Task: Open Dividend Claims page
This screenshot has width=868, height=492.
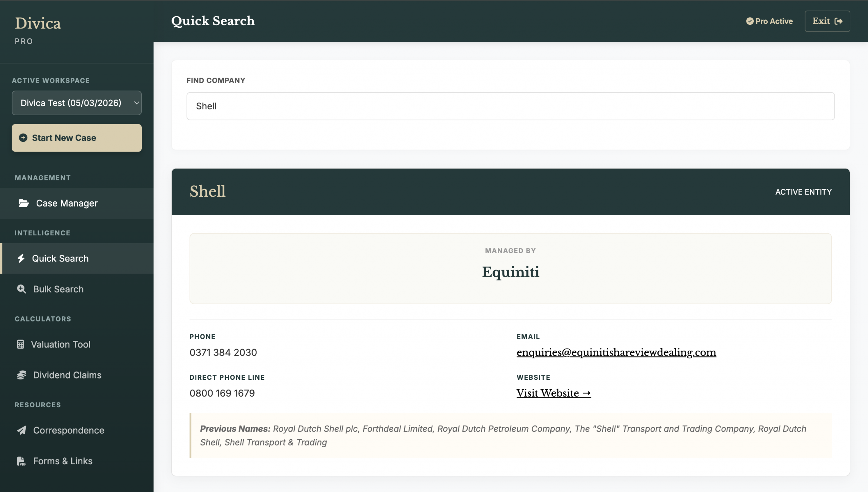Action: pos(77,375)
